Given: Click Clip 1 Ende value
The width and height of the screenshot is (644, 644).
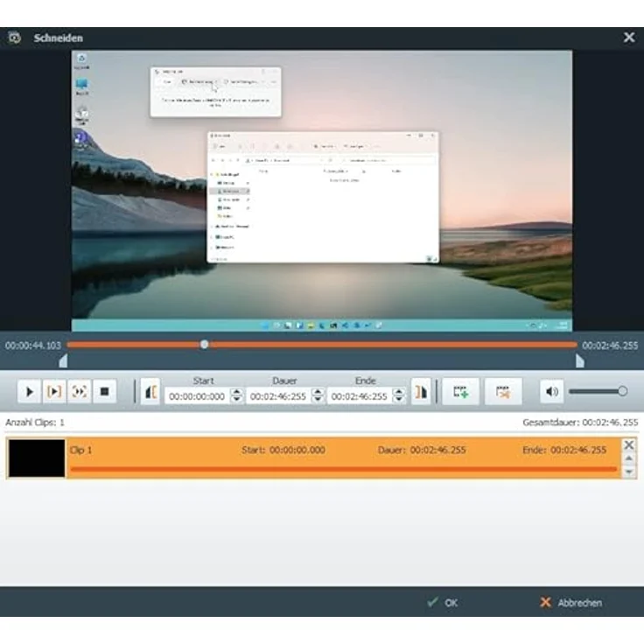Looking at the screenshot, I should coord(578,450).
